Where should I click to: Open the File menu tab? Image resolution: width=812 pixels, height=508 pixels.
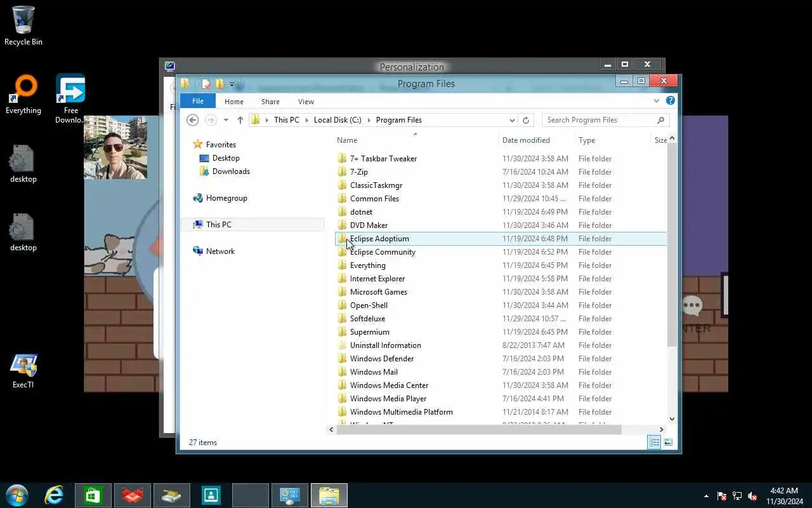(x=198, y=101)
